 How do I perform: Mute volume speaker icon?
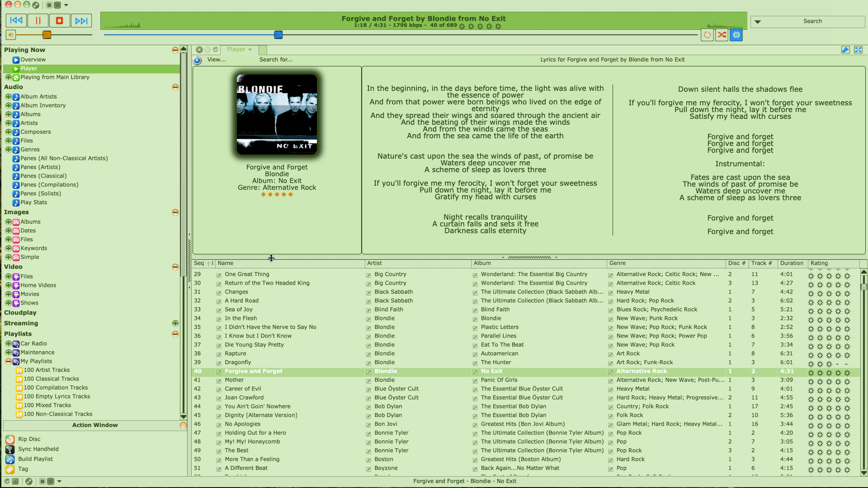(x=11, y=35)
